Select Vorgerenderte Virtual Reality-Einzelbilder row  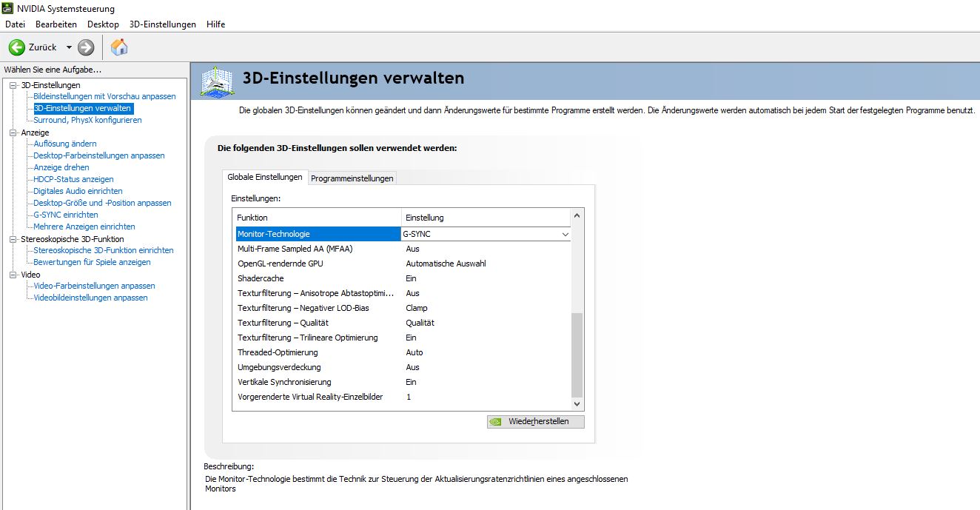tap(402, 397)
